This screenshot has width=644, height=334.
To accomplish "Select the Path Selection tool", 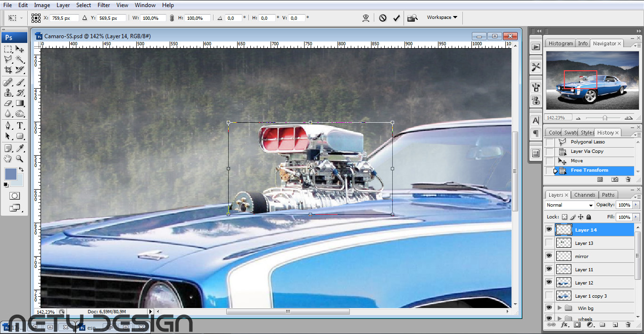I will point(8,136).
